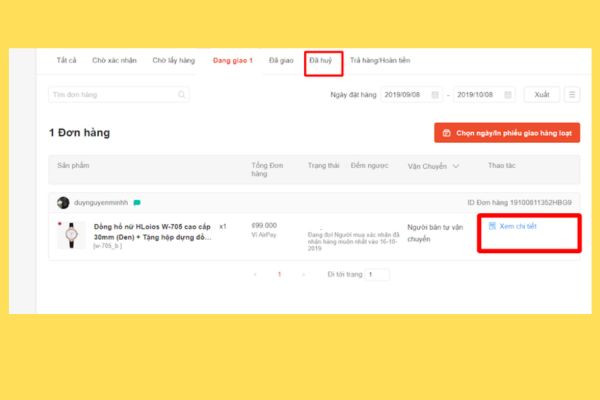The image size is (600, 400).
Task: Click order total ₫99.000 value
Action: tap(264, 225)
